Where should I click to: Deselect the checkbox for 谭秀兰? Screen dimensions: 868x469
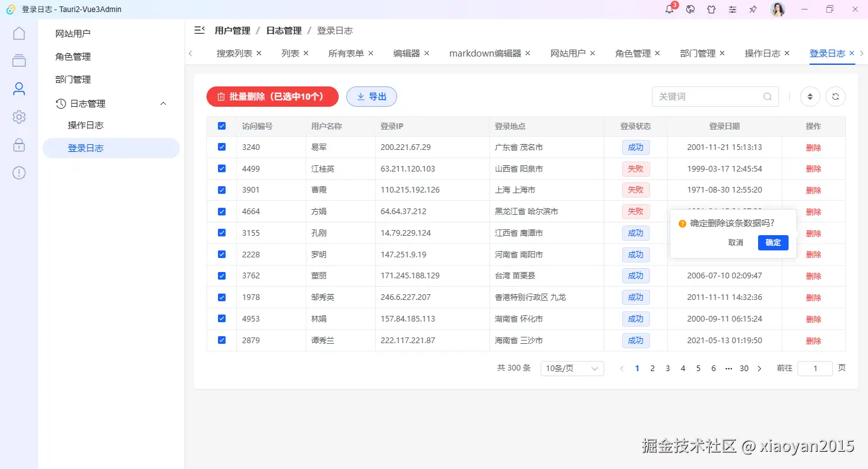[x=221, y=340]
